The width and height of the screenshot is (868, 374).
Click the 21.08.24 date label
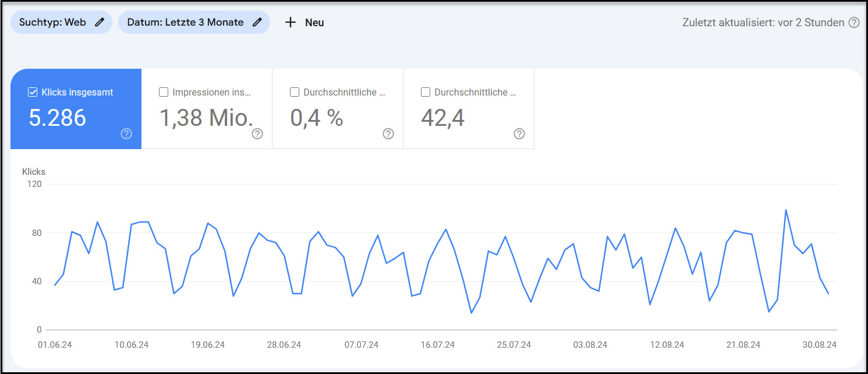click(743, 345)
